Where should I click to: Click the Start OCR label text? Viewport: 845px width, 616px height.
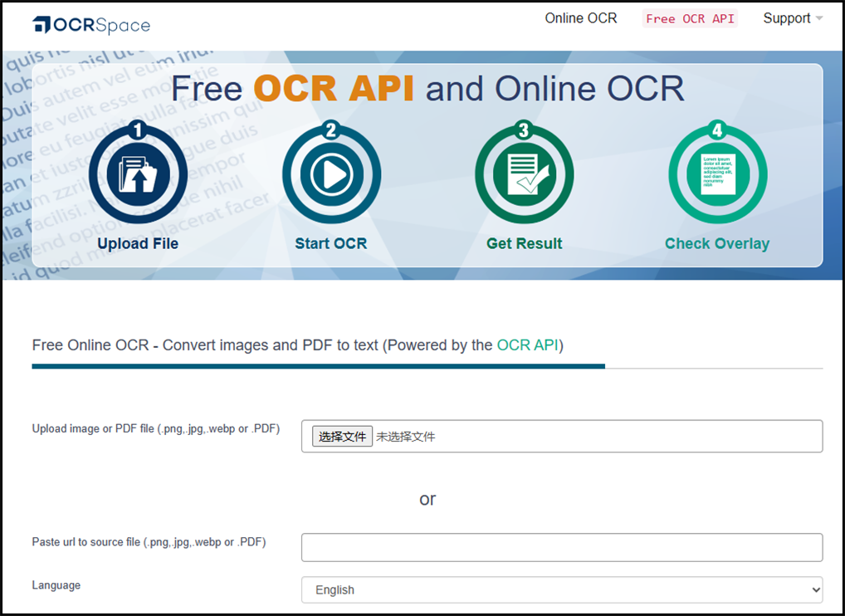coord(331,243)
